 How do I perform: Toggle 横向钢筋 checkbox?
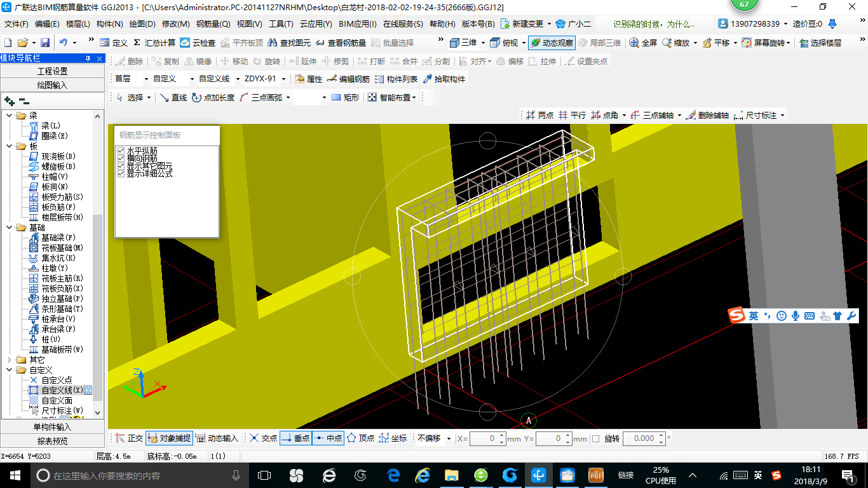(x=121, y=158)
